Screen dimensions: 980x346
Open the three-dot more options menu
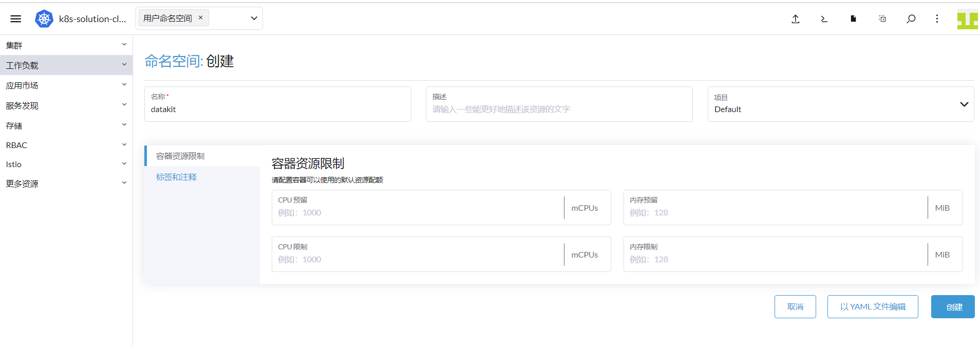tap(937, 19)
